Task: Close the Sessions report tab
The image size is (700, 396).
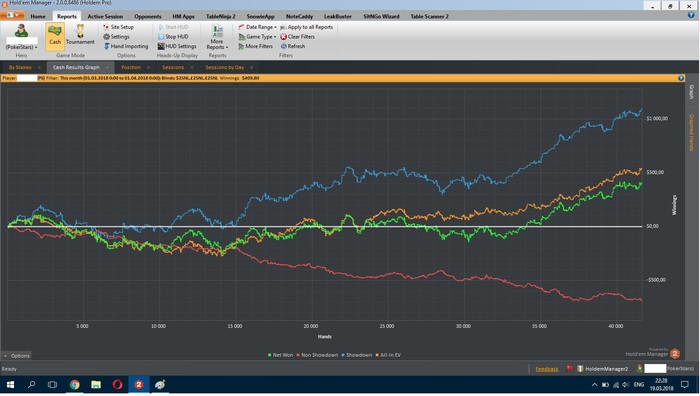Action: click(x=192, y=67)
